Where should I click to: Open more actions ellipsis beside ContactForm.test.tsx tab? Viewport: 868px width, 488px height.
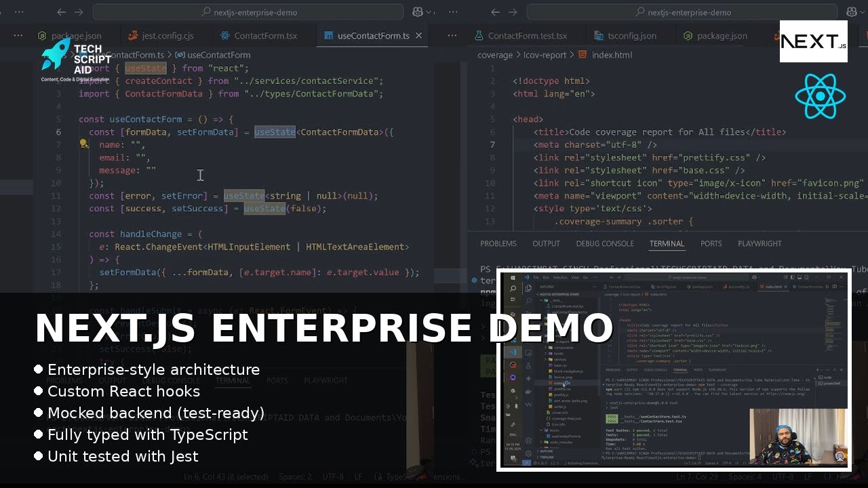pos(451,35)
